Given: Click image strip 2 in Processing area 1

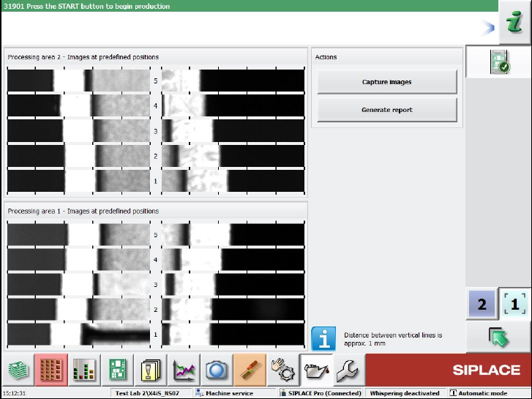Looking at the screenshot, I should coord(156,310).
